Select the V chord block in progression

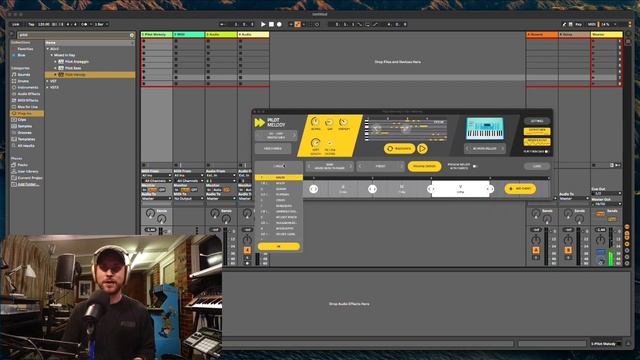[460, 189]
